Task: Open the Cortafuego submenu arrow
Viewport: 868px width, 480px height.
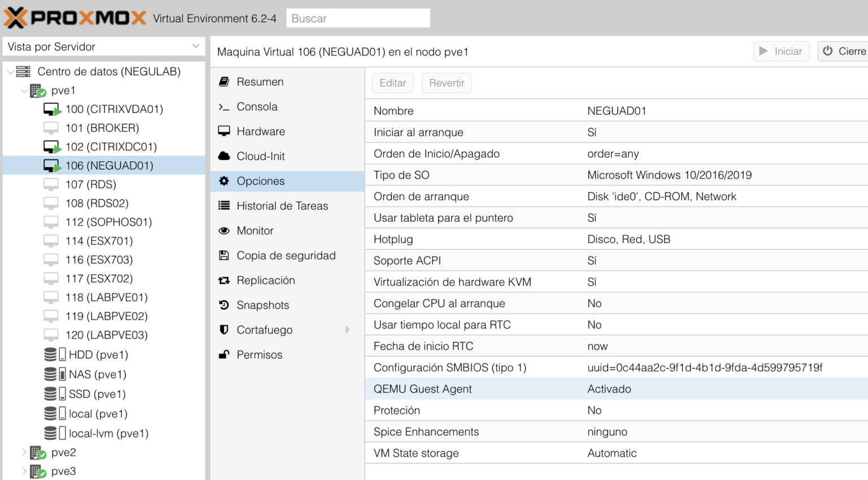Action: pyautogui.click(x=348, y=330)
